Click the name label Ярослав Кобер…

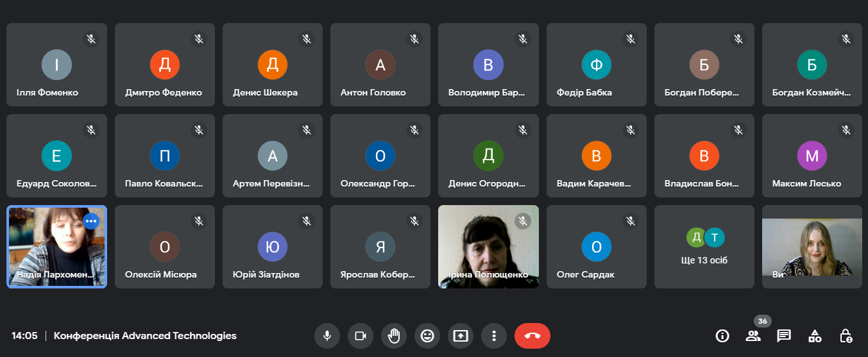pyautogui.click(x=377, y=274)
